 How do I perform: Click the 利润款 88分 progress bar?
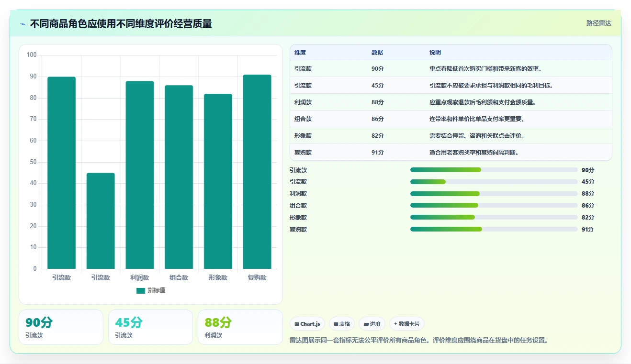coord(494,194)
